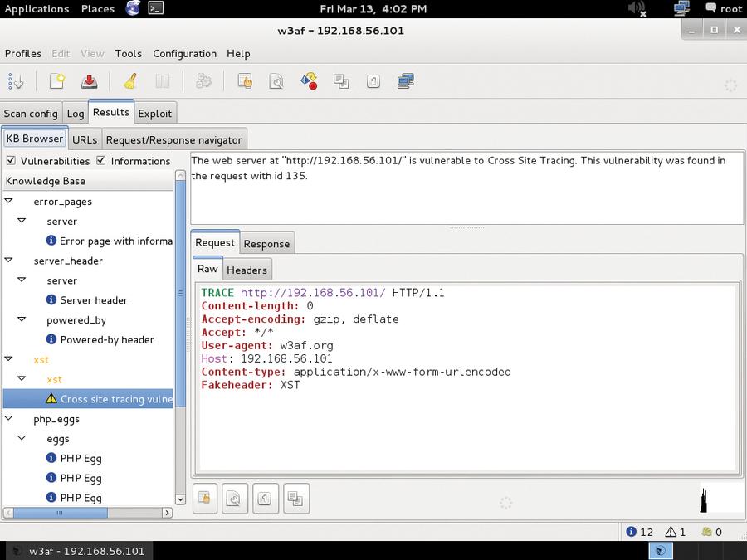Collapse the server node under server_header

[x=22, y=280]
